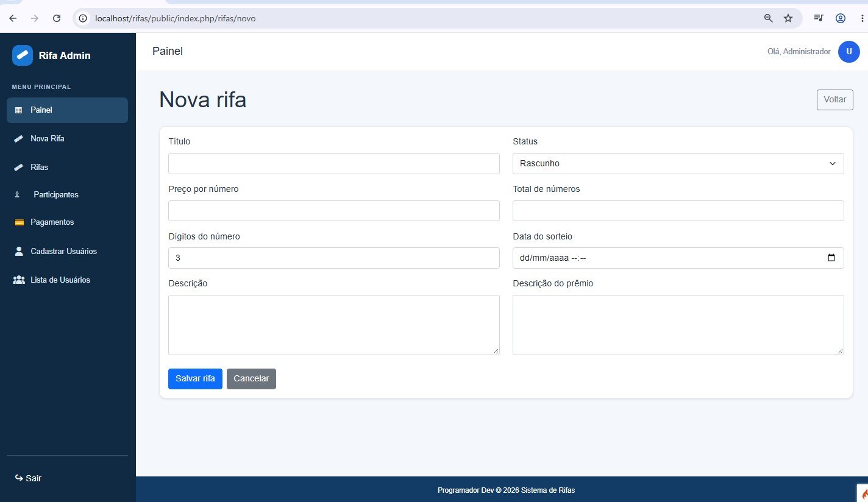
Task: Log out using the Sair link
Action: (x=28, y=478)
